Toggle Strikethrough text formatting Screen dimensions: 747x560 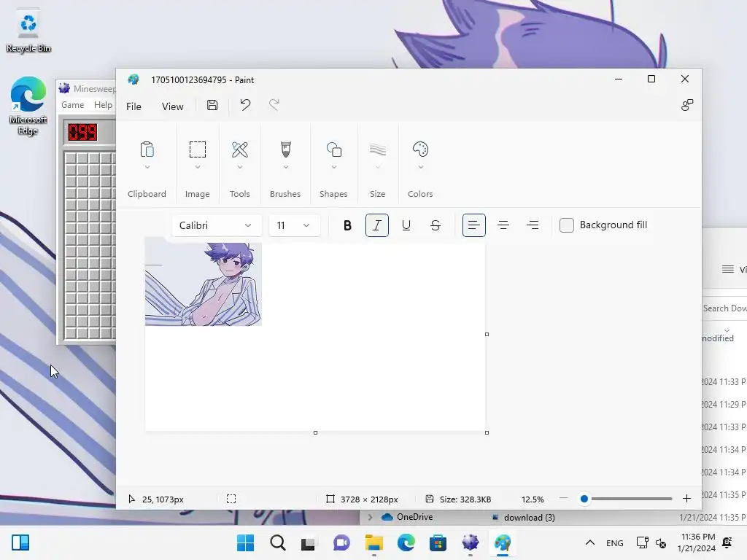(x=436, y=225)
